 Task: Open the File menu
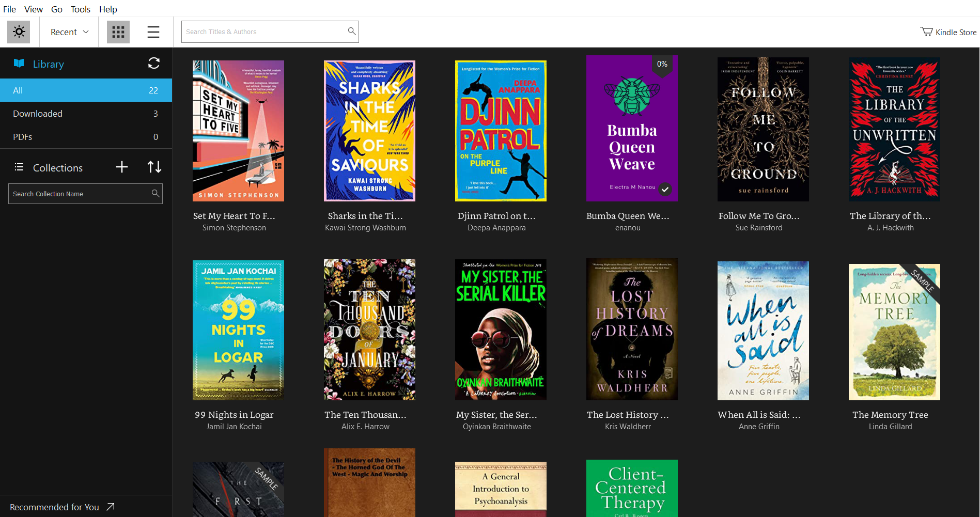(x=9, y=9)
